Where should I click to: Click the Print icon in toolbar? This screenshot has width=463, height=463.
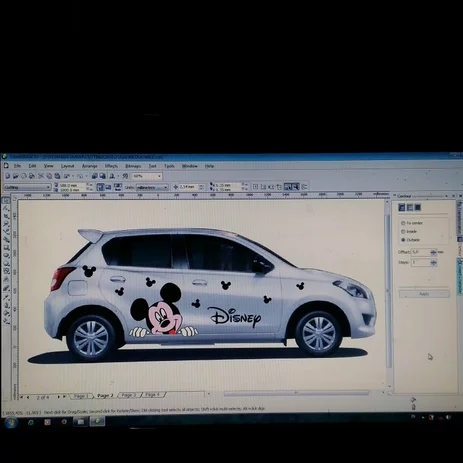click(x=32, y=176)
